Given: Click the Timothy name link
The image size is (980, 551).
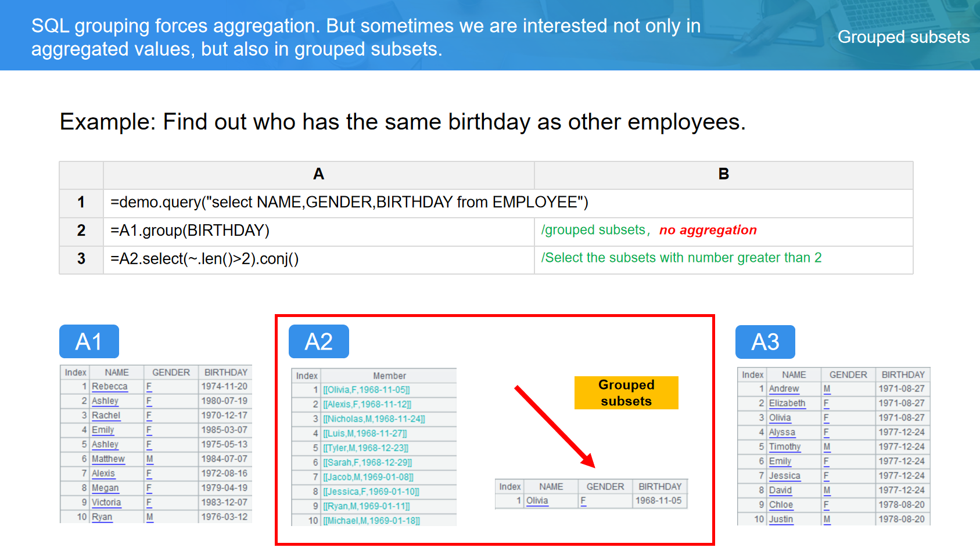Looking at the screenshot, I should coord(784,447).
